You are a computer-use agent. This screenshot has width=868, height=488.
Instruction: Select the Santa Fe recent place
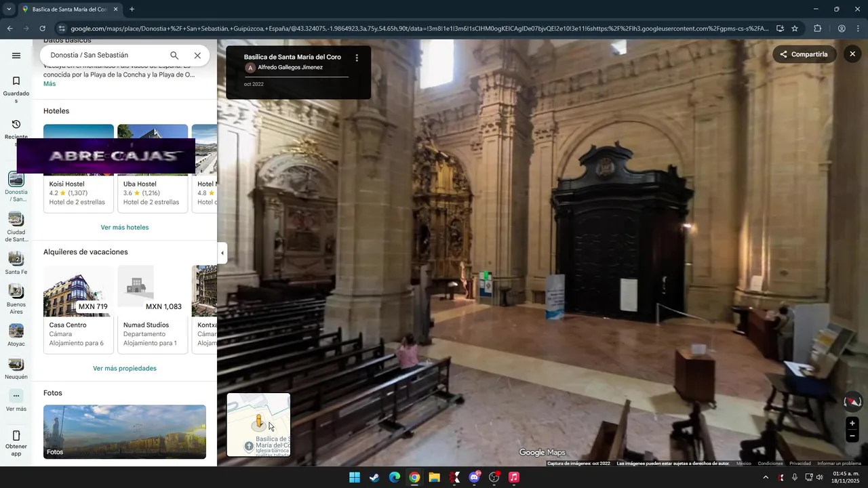coord(16,264)
